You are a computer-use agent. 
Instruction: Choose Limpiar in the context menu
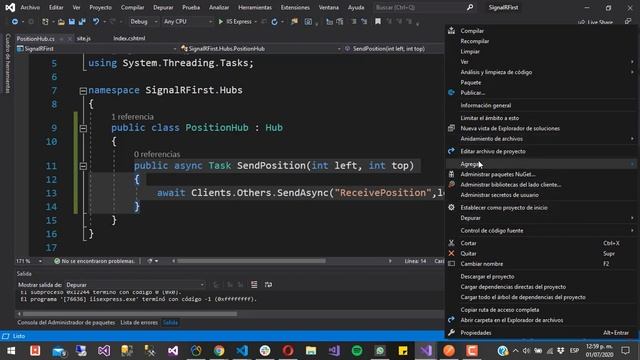pyautogui.click(x=541, y=51)
